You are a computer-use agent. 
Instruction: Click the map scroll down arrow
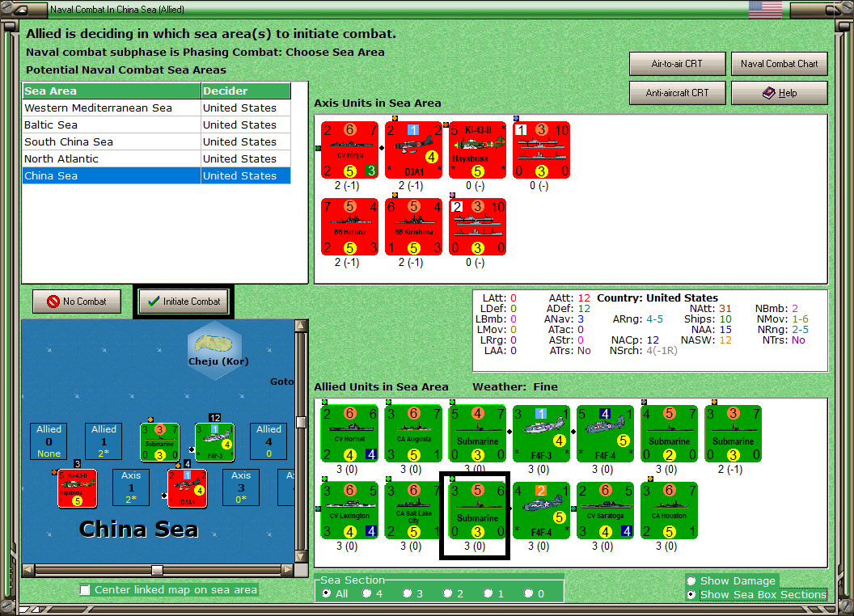pyautogui.click(x=301, y=557)
